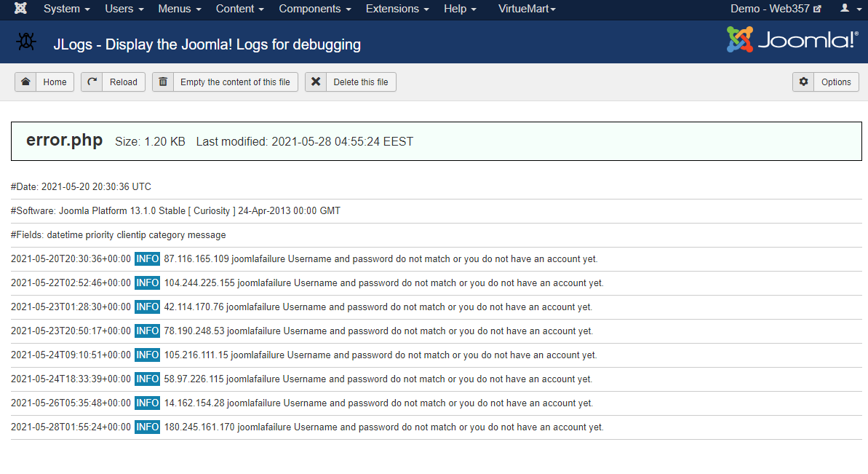Click the reload arrow icon
Viewport: 868px width, 474px height.
92,82
